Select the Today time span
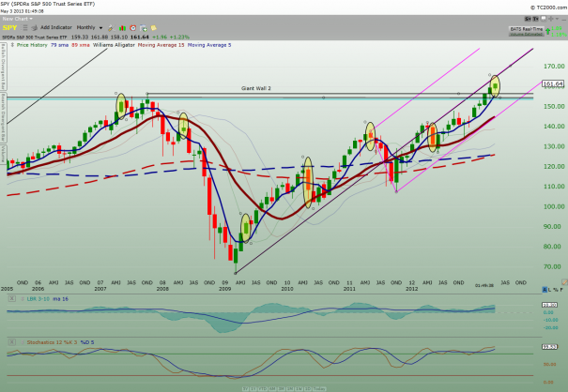This screenshot has width=568, height=392. [x=319, y=389]
